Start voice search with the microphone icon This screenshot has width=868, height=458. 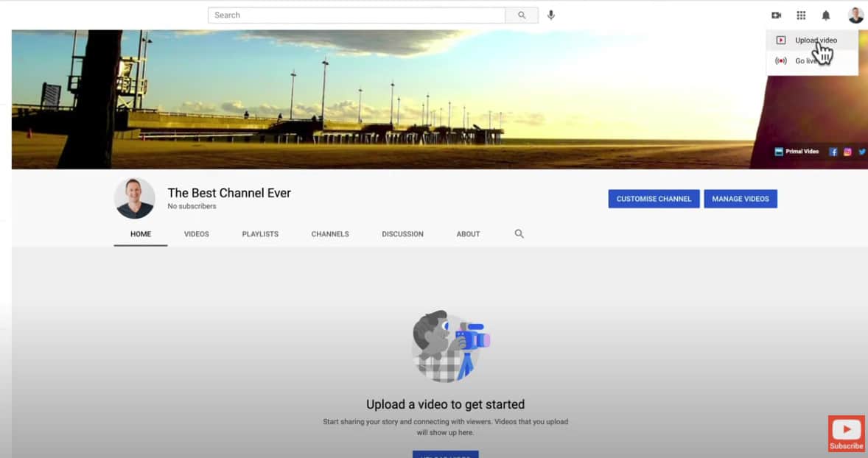coord(550,15)
